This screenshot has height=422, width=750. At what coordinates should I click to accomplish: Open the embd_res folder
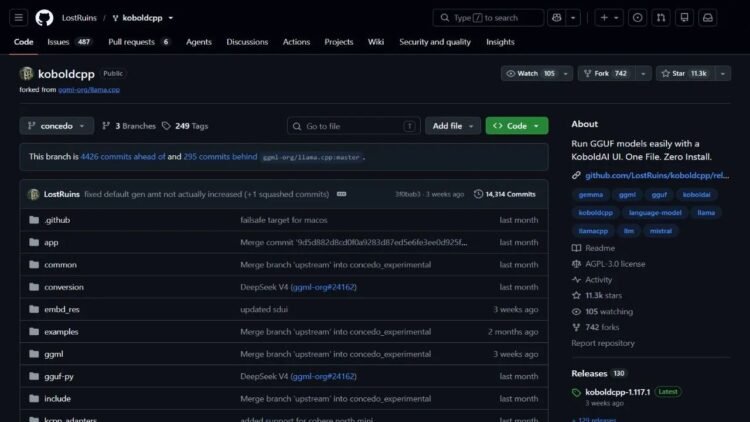pyautogui.click(x=62, y=310)
